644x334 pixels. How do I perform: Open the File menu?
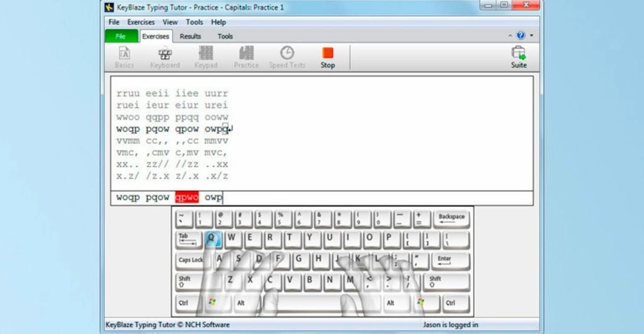tap(114, 22)
